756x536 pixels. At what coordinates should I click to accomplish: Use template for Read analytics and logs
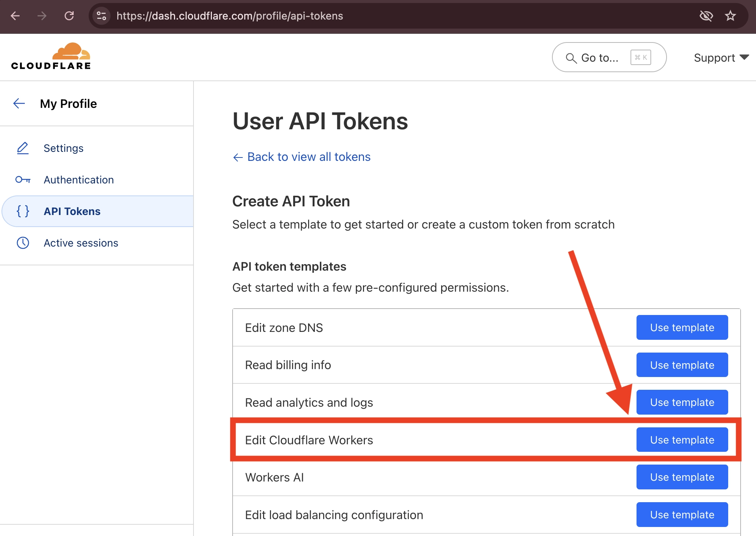coord(682,402)
